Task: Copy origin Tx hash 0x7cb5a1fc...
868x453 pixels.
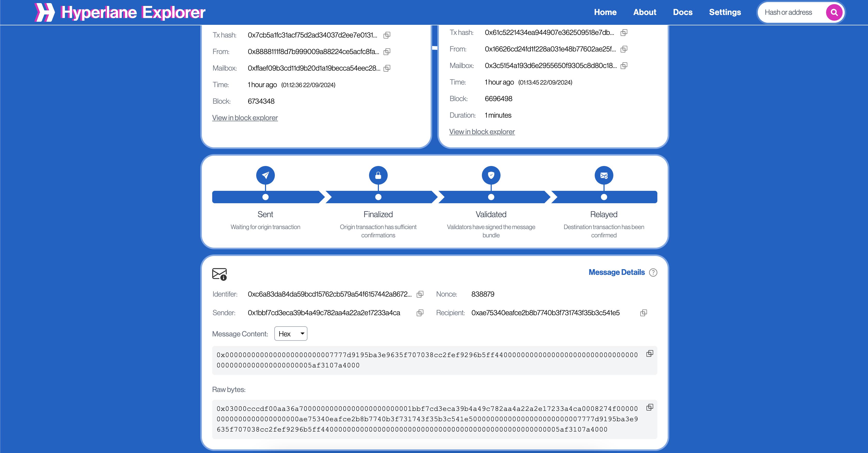Action: coord(387,35)
